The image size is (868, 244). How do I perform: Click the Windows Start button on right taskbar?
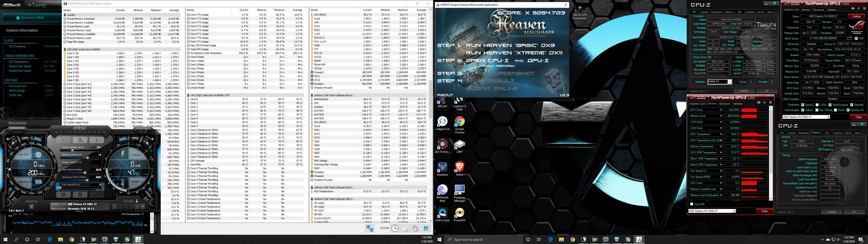coord(439,240)
